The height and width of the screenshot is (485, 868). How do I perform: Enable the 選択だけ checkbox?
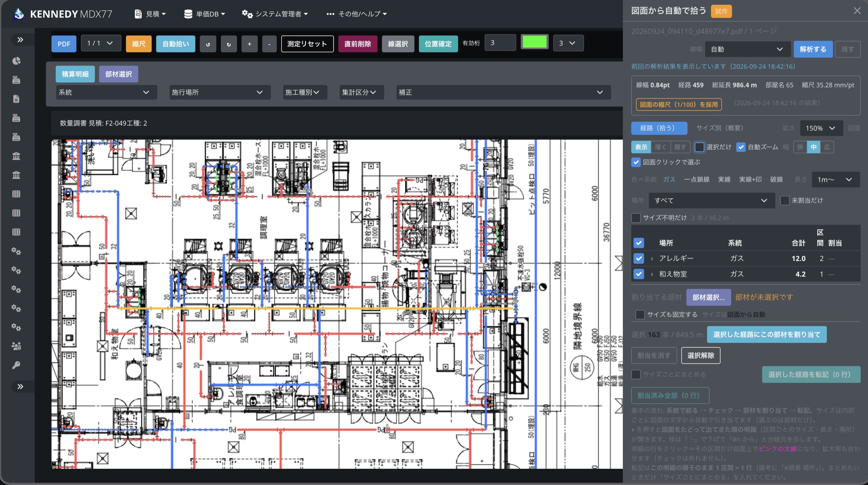pos(699,147)
